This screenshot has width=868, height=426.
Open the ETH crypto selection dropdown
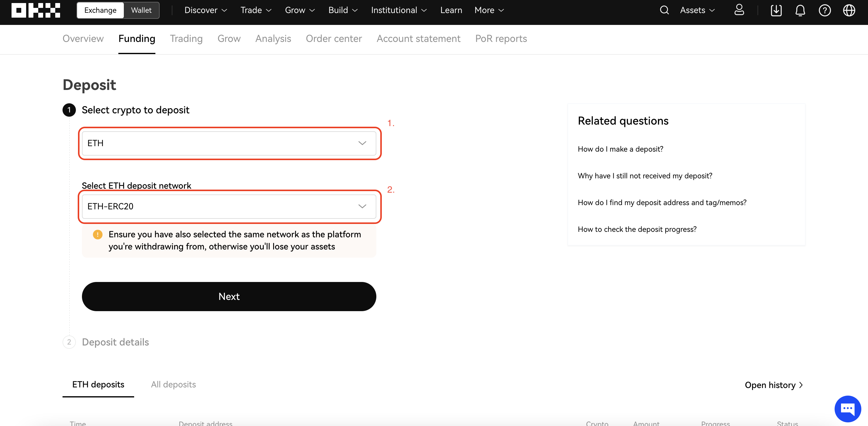229,143
